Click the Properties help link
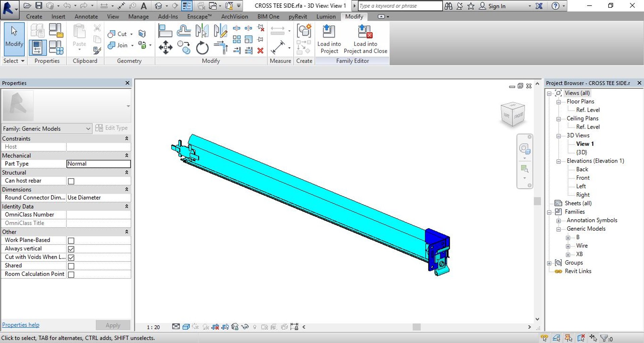This screenshot has height=343, width=644. click(x=20, y=325)
